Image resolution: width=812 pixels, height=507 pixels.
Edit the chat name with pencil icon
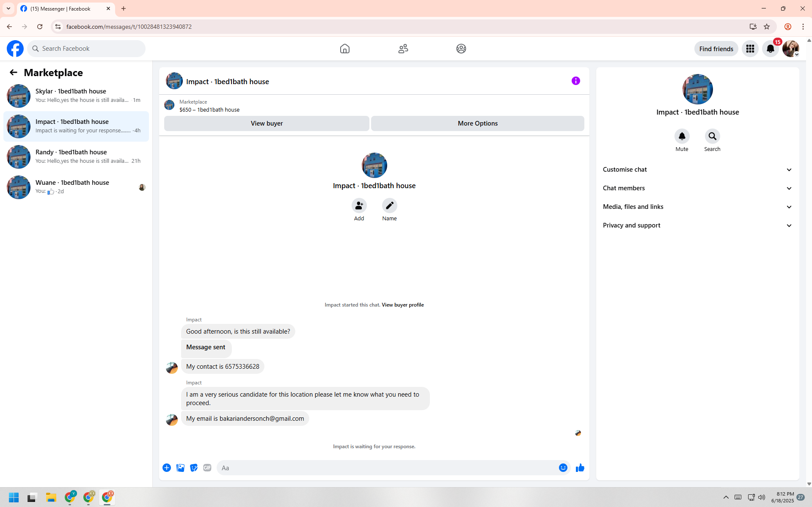click(x=390, y=206)
